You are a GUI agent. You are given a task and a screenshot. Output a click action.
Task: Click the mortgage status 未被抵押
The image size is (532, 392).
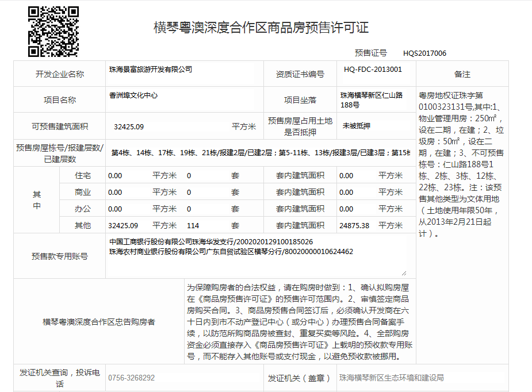(x=357, y=126)
